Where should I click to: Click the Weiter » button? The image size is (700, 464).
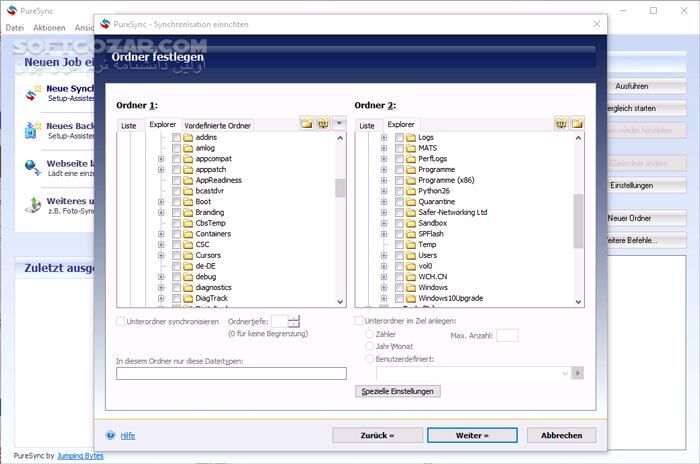click(x=472, y=435)
